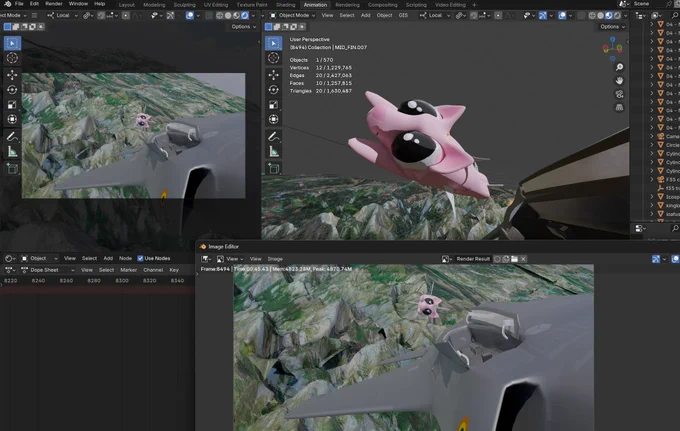Select the Move tool in left viewport
This screenshot has width=680, height=431.
coord(12,75)
